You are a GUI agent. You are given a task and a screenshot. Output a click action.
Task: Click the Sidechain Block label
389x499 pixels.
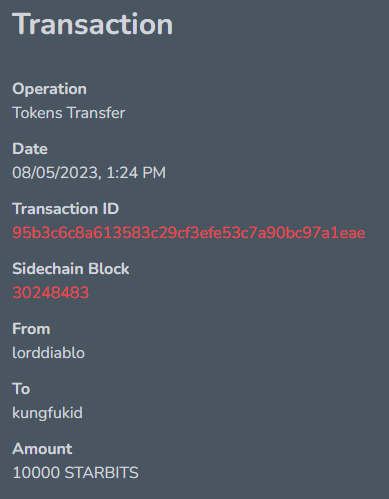(x=71, y=269)
